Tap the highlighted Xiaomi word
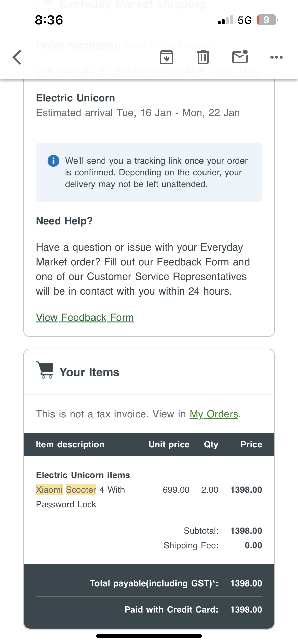 49,490
